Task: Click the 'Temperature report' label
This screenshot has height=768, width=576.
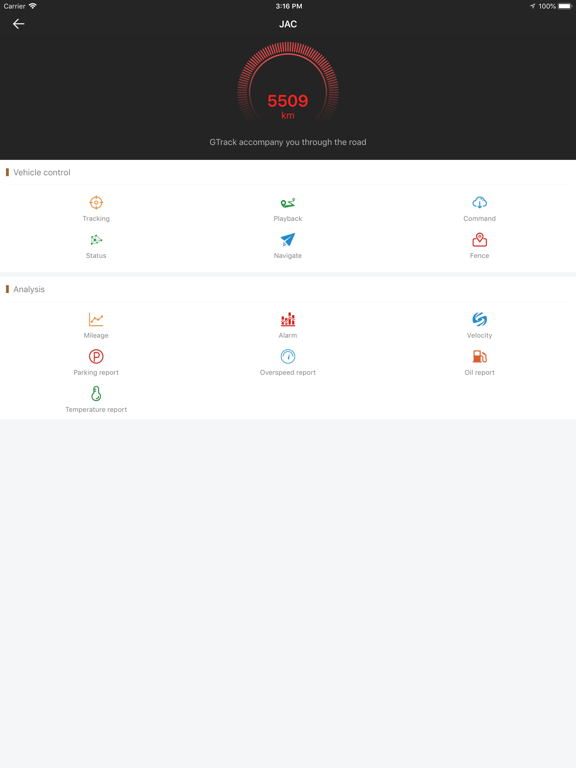Action: (x=96, y=409)
